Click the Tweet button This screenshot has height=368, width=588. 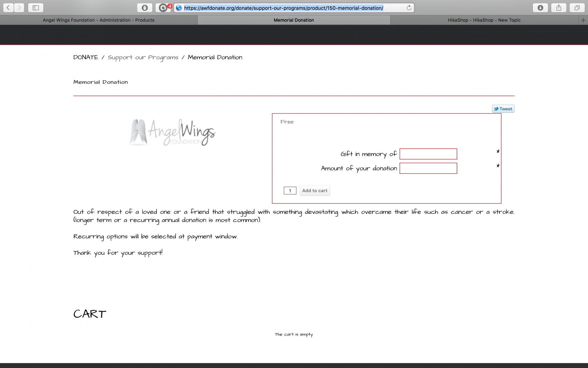[503, 109]
